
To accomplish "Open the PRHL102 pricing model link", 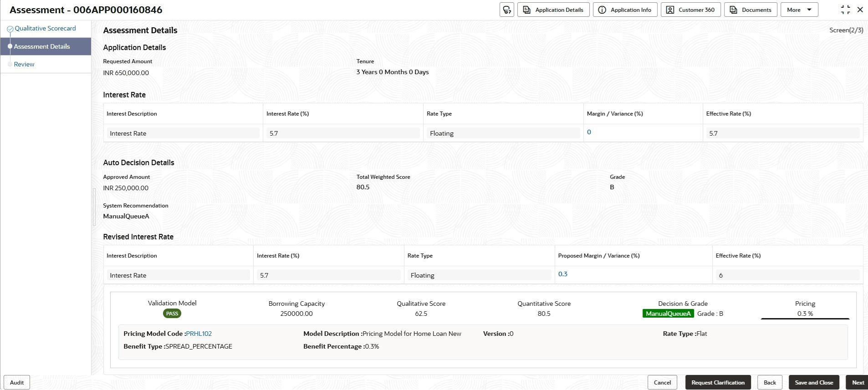I will 199,334.
